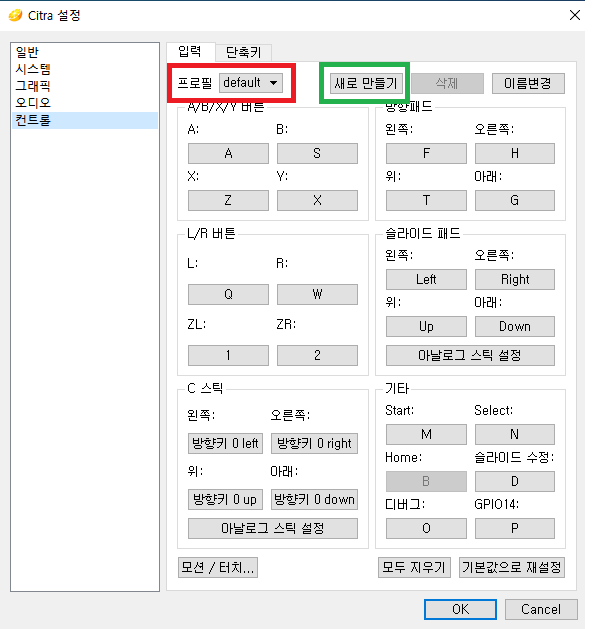Click 모두 지우기 button

(x=414, y=567)
